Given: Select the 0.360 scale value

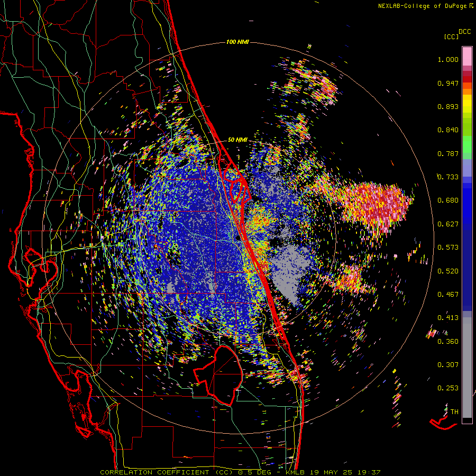Looking at the screenshot, I should pyautogui.click(x=448, y=342).
